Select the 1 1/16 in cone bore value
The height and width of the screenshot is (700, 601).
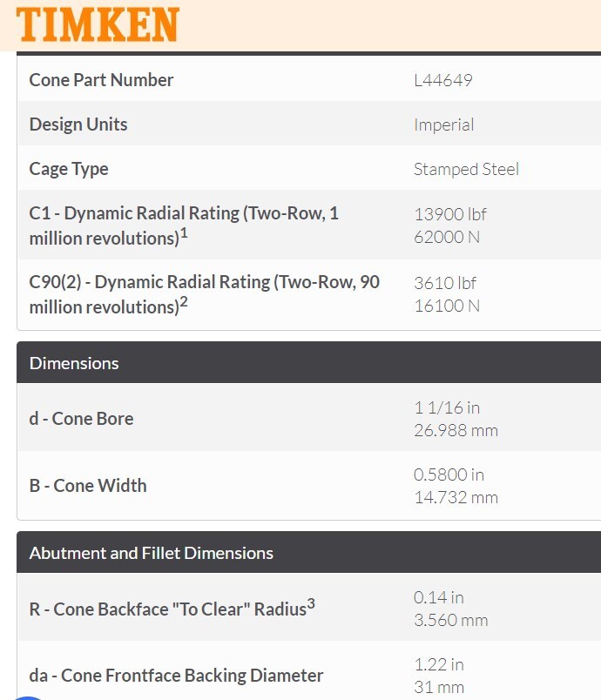click(x=447, y=407)
